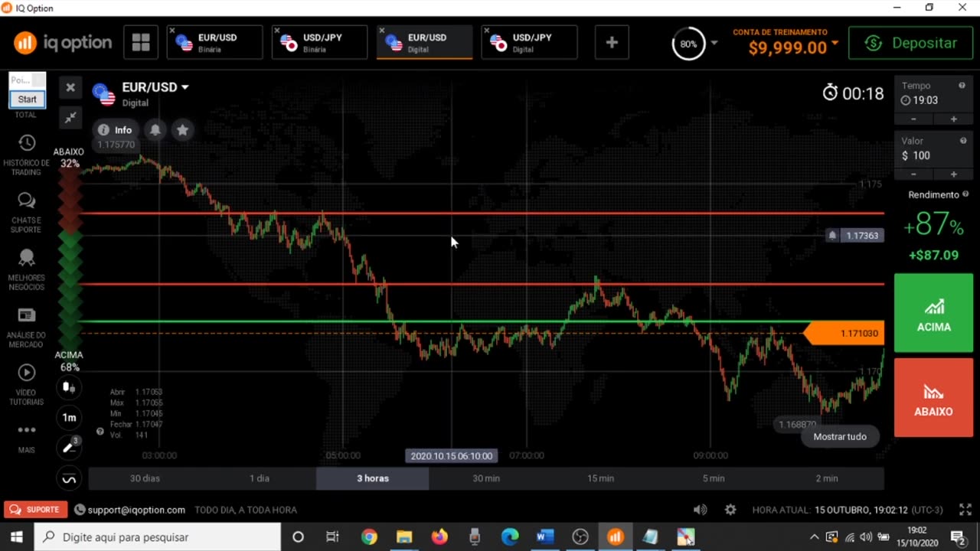Open settings gear in bottom bar

click(x=730, y=510)
